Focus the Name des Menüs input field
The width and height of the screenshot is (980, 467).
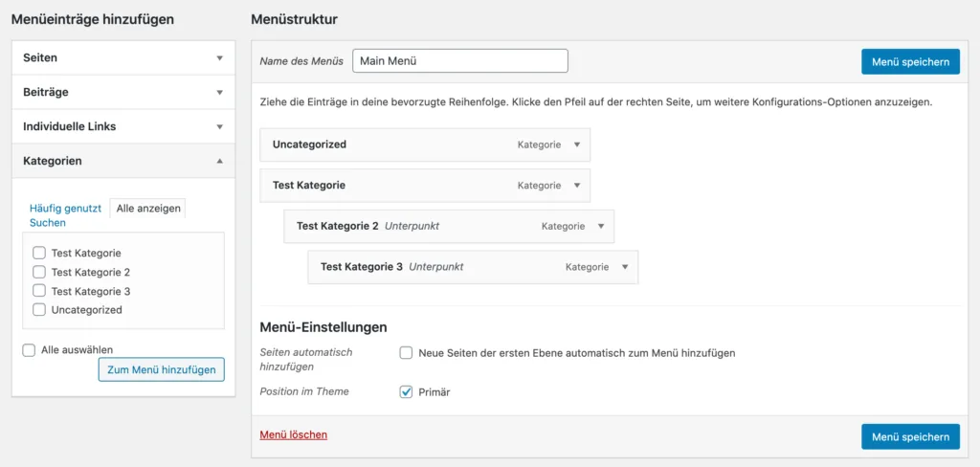[460, 61]
